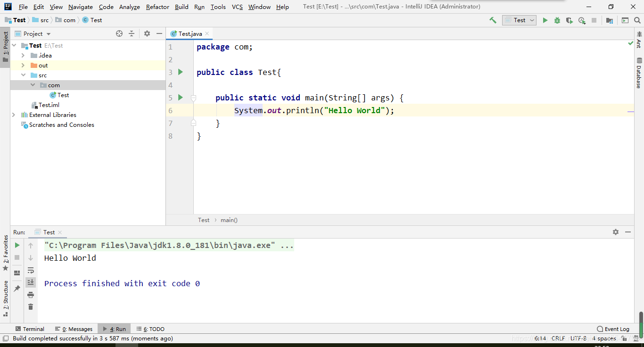
Task: Rerun Test in the Run panel
Action: [x=17, y=245]
